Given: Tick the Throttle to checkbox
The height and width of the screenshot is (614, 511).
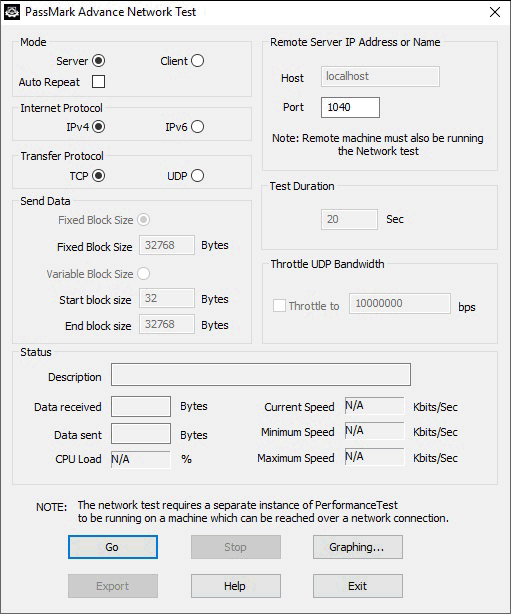Looking at the screenshot, I should (279, 305).
